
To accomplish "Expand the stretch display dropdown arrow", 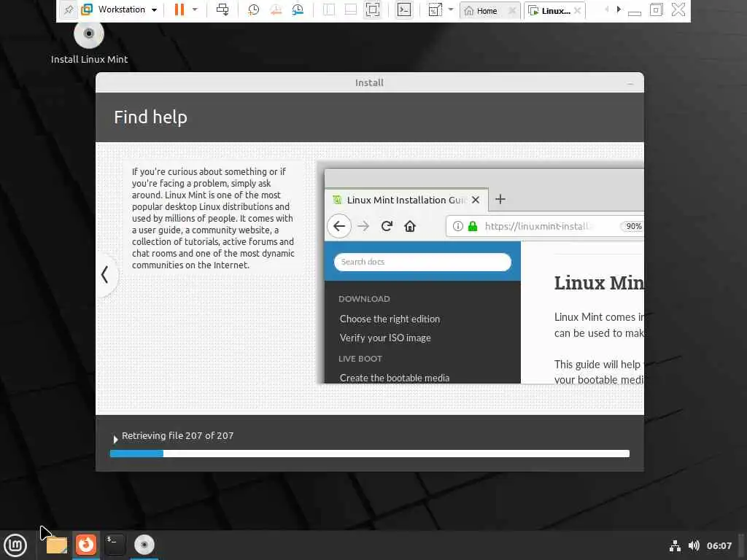I will [x=451, y=9].
